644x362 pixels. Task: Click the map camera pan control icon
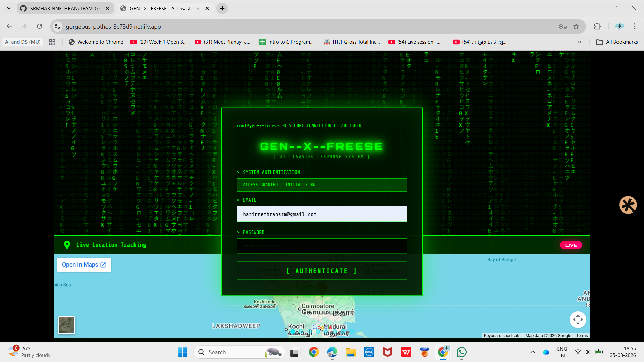(x=578, y=320)
